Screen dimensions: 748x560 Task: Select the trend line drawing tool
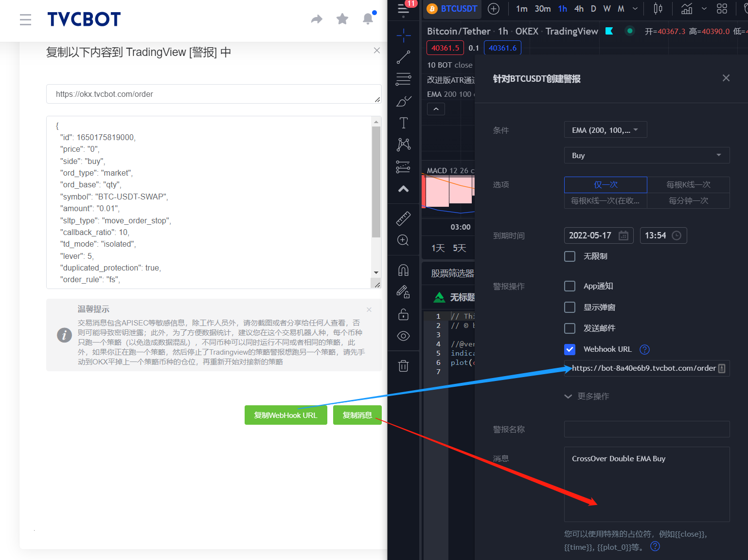403,57
